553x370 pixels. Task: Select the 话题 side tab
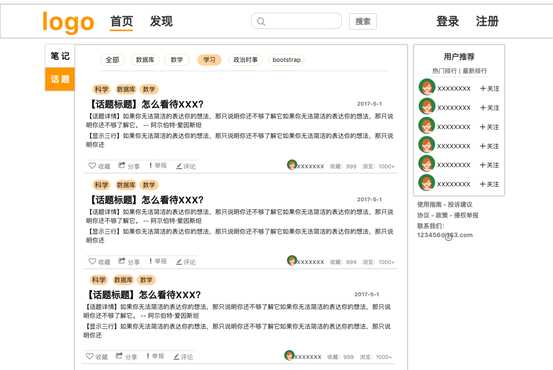coord(60,79)
